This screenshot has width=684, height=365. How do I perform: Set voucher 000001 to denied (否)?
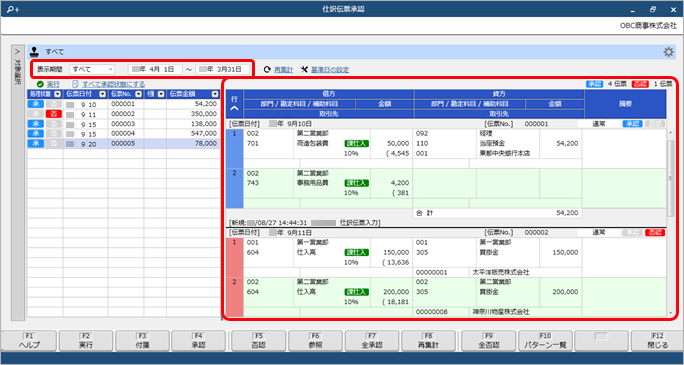point(54,104)
